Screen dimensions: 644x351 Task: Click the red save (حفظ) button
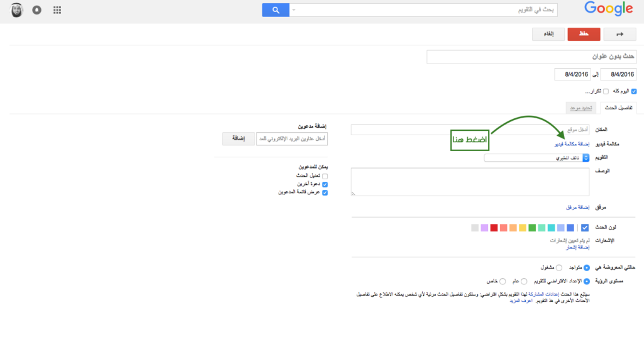[584, 34]
